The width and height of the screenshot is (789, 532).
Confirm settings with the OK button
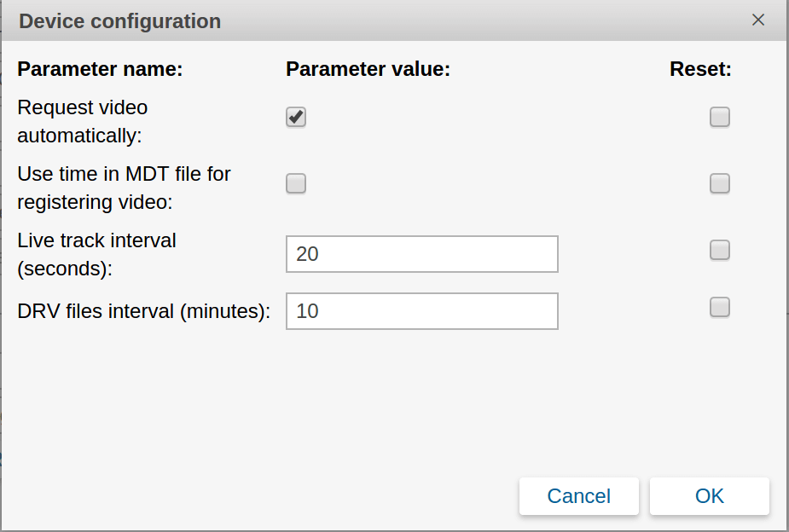point(709,496)
